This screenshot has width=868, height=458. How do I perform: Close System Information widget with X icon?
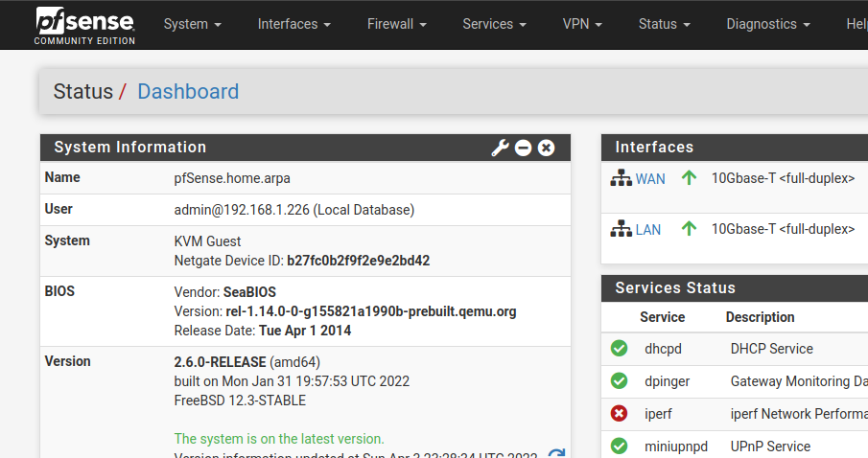[x=546, y=148]
